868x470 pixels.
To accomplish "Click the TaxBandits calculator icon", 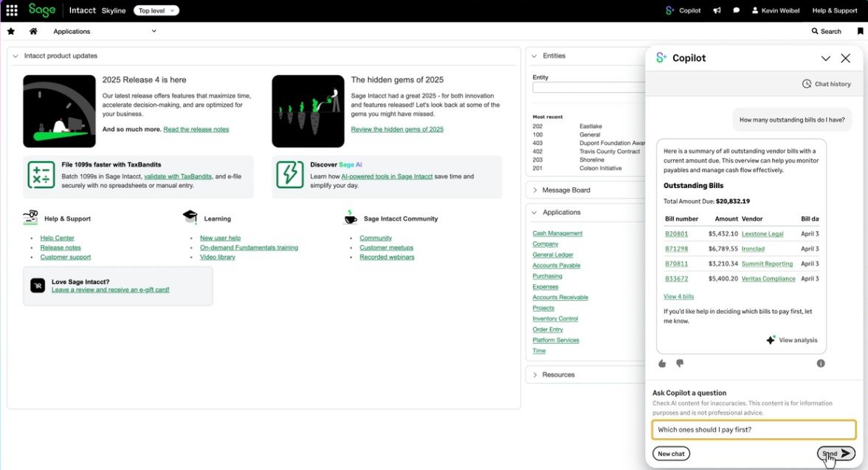I will click(x=41, y=175).
